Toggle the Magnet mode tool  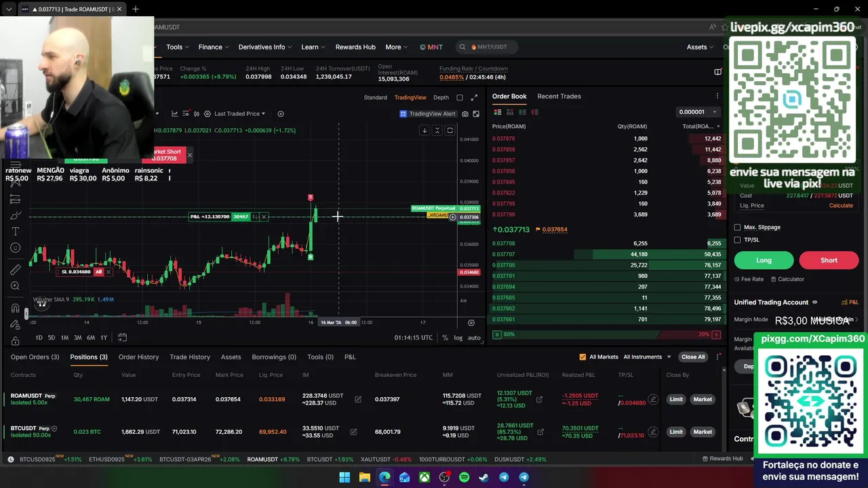[15, 308]
